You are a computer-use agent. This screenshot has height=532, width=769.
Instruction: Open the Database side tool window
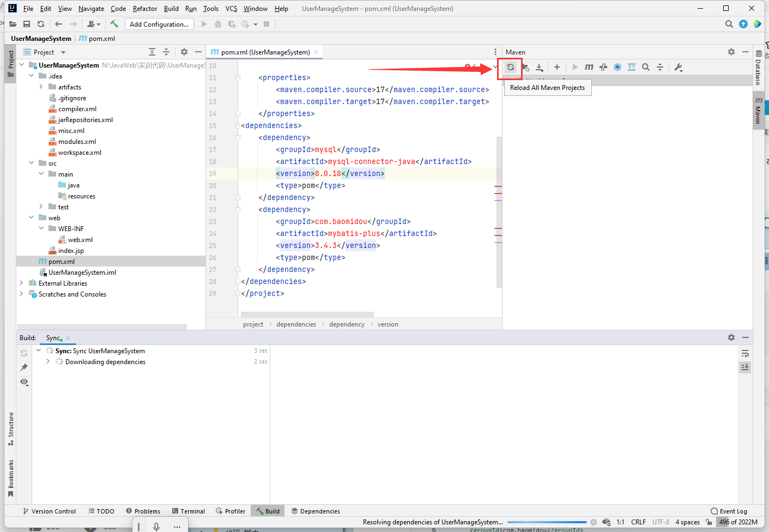[x=758, y=68]
